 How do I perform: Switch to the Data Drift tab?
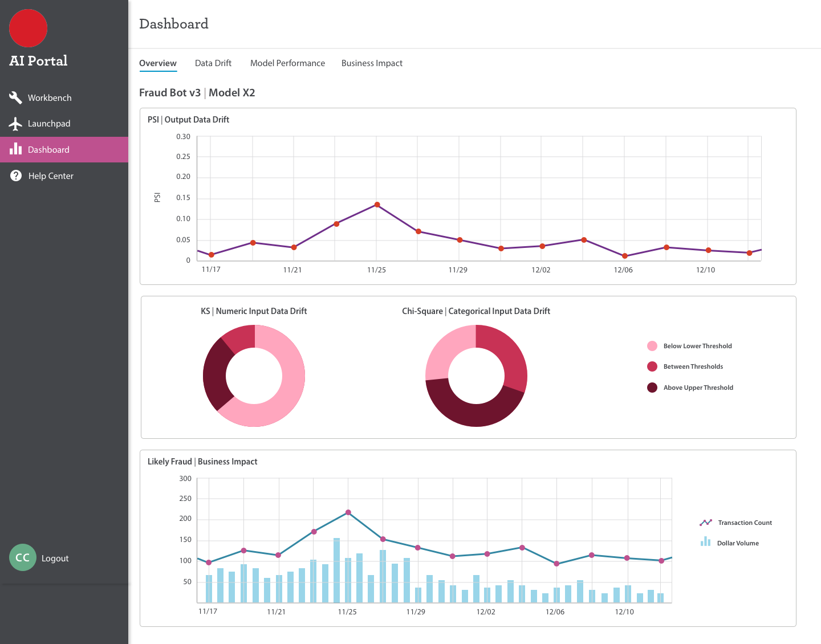(x=213, y=63)
